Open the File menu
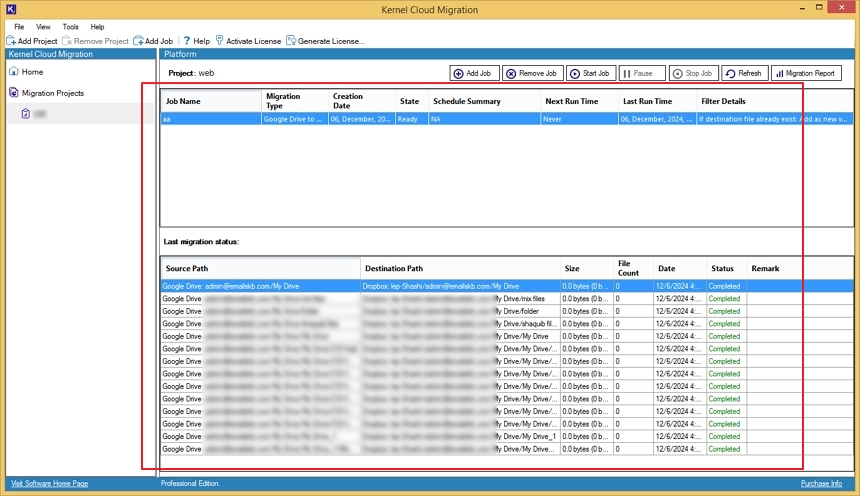This screenshot has width=860, height=496. (19, 26)
